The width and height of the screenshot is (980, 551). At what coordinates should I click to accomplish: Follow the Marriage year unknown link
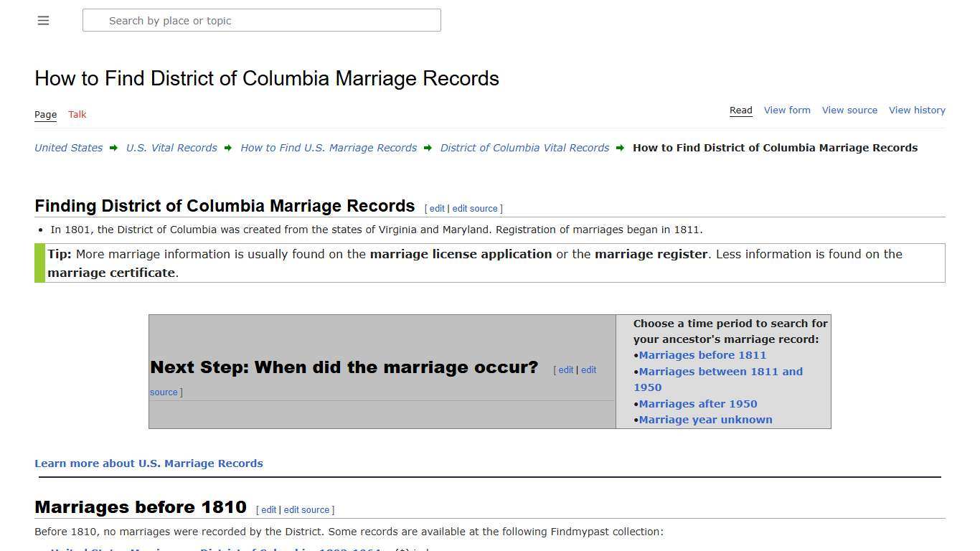pyautogui.click(x=705, y=419)
